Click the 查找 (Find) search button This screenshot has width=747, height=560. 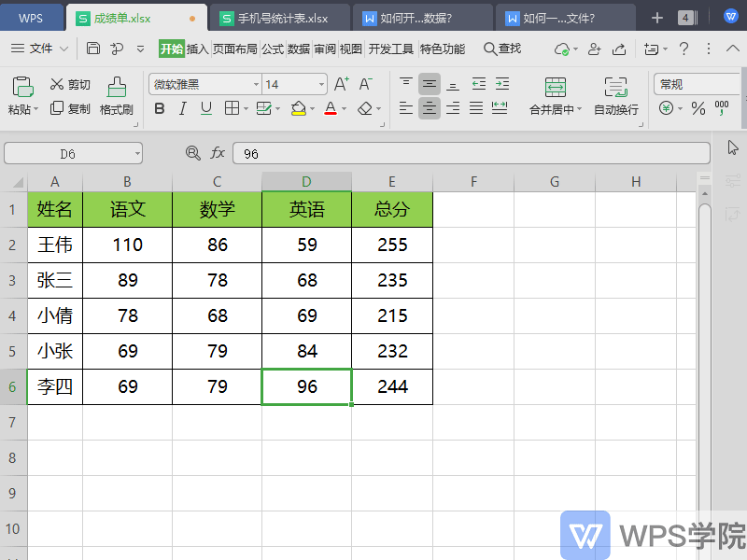502,49
